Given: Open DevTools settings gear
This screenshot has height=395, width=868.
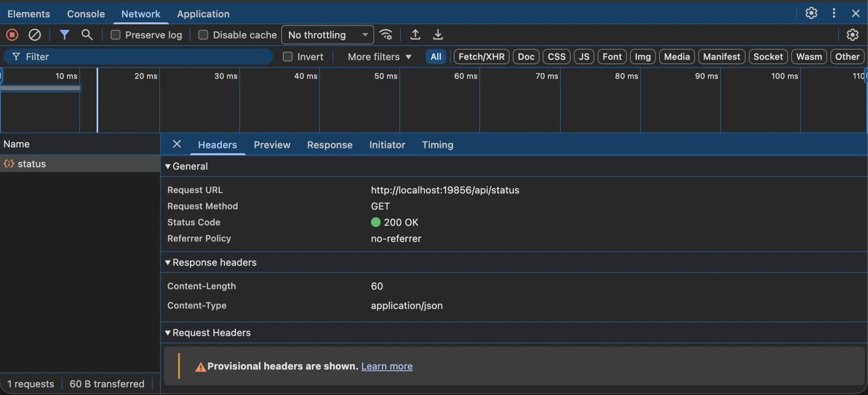Looking at the screenshot, I should pos(811,13).
